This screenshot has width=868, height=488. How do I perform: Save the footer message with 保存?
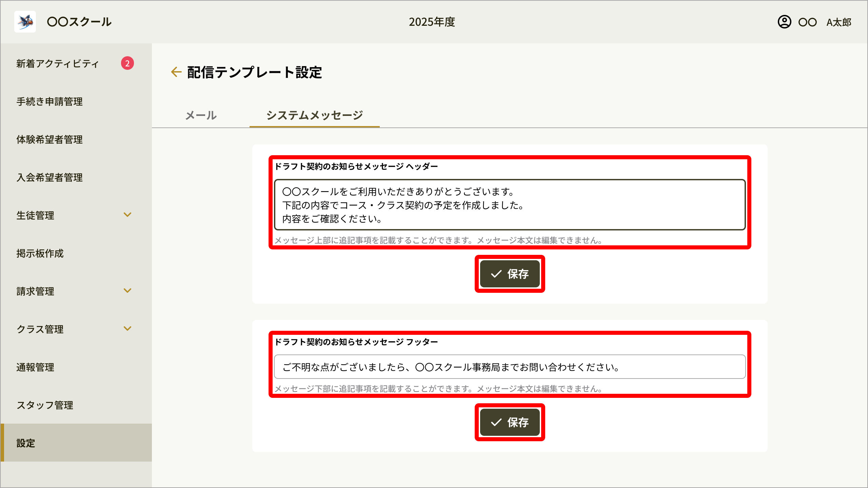pyautogui.click(x=510, y=422)
